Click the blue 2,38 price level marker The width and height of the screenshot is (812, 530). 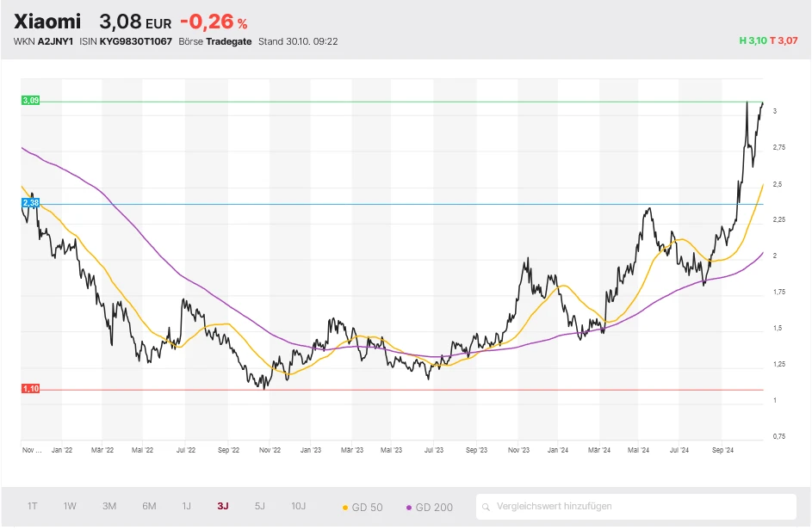coord(30,203)
